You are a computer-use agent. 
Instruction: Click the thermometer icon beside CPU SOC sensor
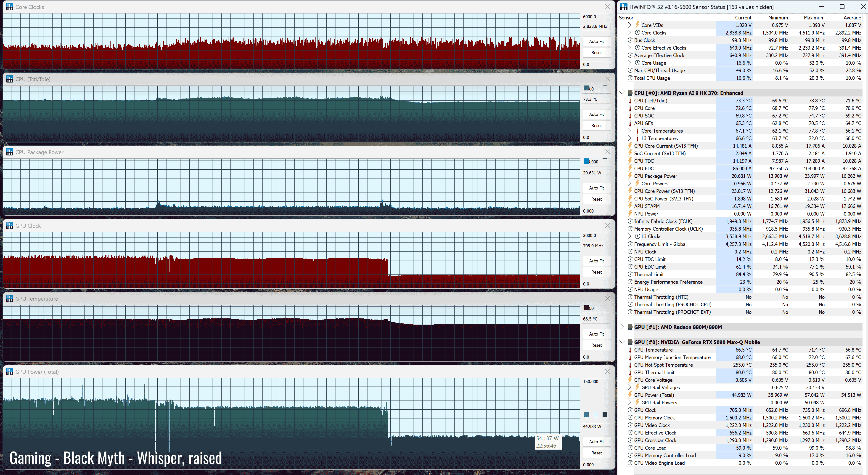[x=630, y=116]
